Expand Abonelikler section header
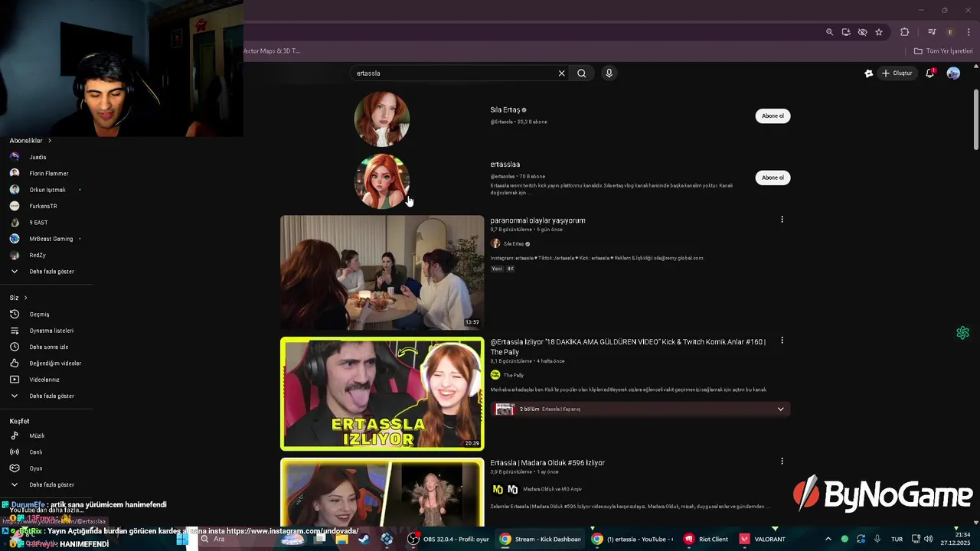 (x=31, y=141)
